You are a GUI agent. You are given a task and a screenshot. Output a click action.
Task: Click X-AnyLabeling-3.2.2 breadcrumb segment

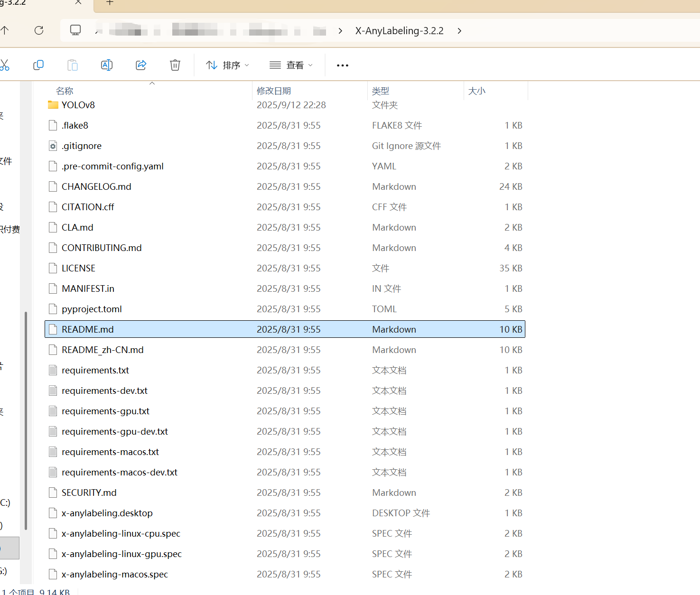point(400,31)
